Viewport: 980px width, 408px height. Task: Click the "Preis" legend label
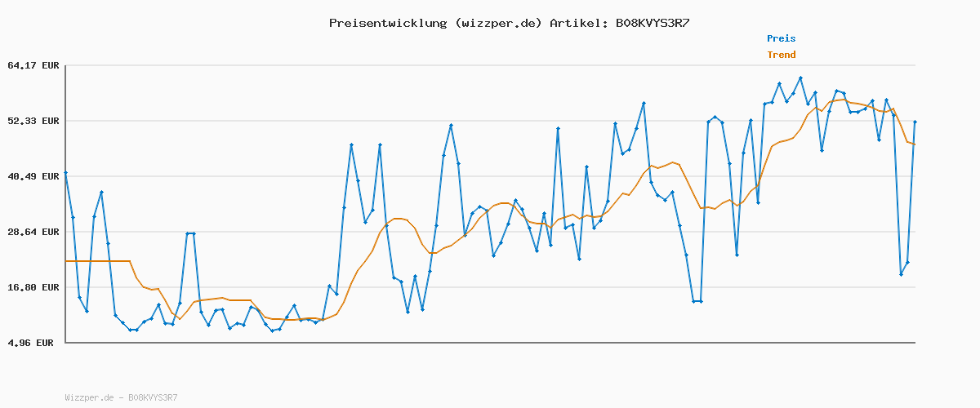click(781, 38)
